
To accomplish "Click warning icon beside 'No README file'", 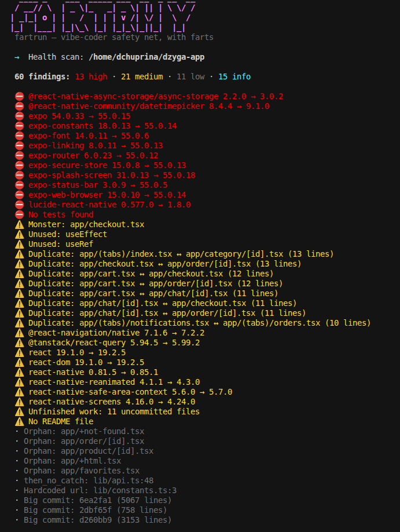I will [x=19, y=421].
